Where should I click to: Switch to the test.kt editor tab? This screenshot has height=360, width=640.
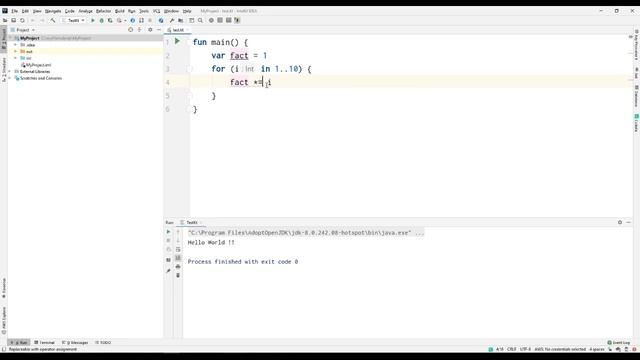(178, 30)
